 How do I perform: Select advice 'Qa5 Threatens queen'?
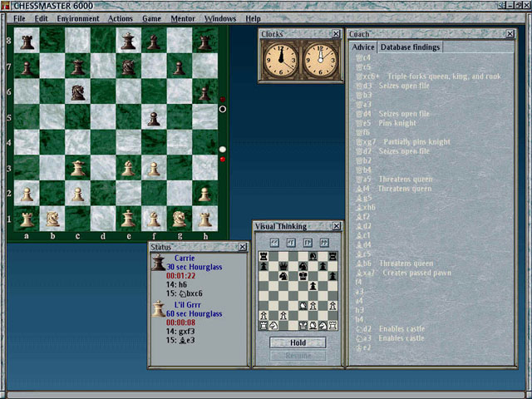pyautogui.click(x=394, y=180)
